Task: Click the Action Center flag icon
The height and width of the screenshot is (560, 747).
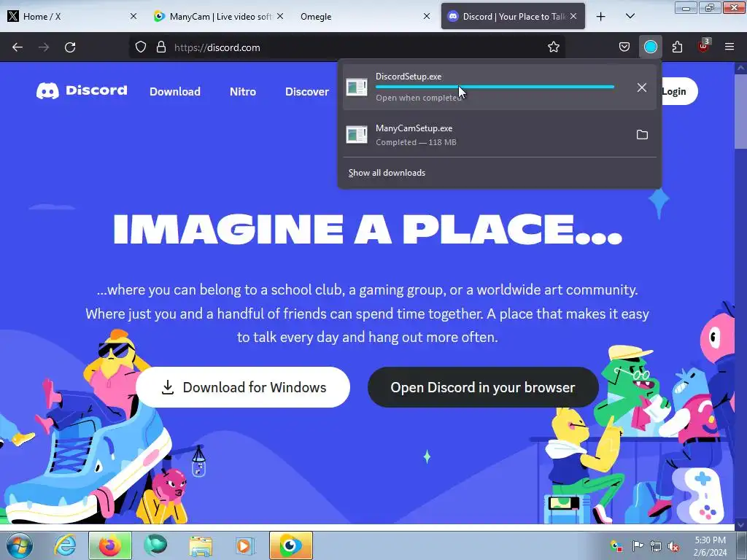Action: pos(638,546)
